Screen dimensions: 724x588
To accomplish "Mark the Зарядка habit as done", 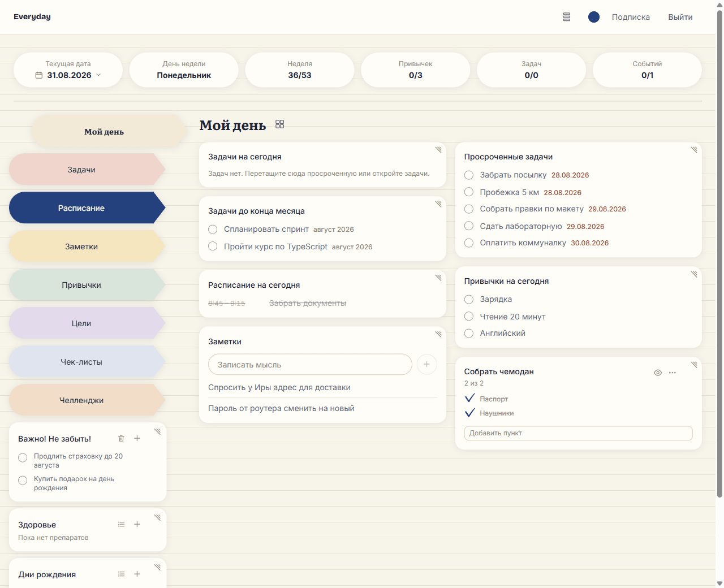I will pyautogui.click(x=469, y=299).
